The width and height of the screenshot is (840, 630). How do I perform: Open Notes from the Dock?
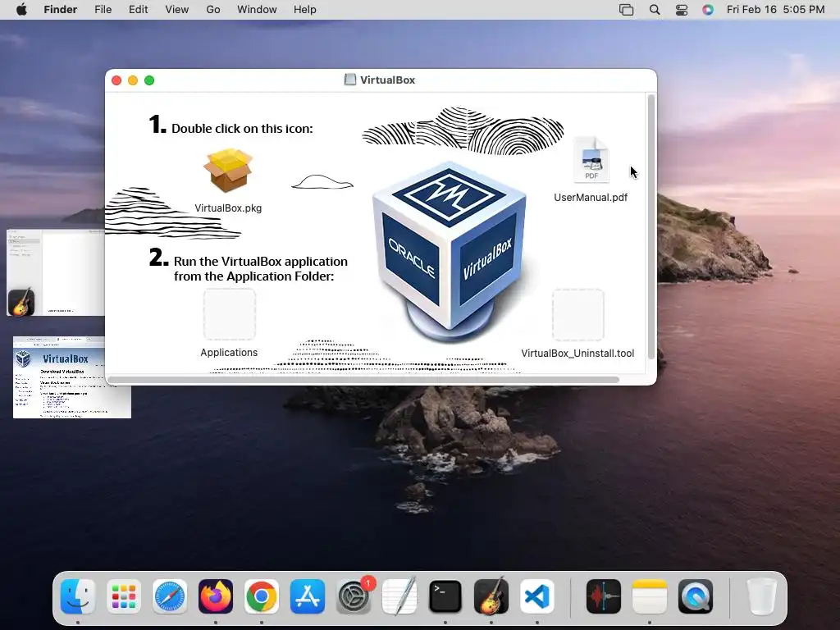coord(650,596)
